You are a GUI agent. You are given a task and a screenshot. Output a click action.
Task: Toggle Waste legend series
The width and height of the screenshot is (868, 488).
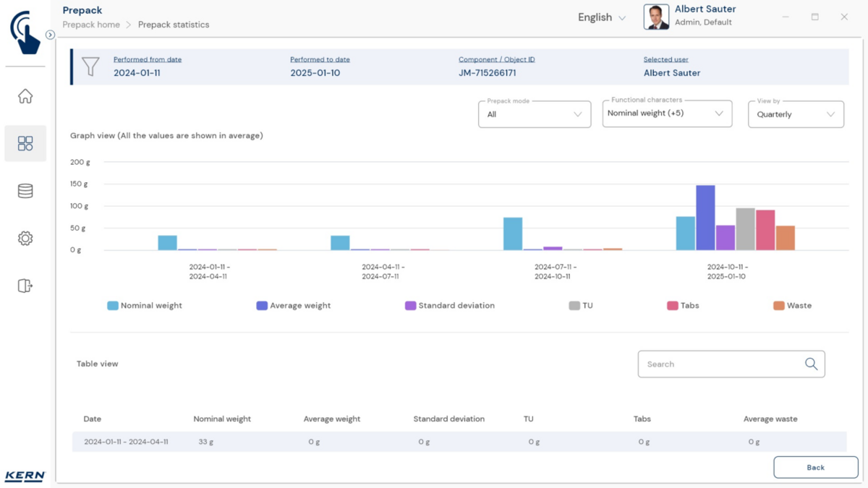click(x=792, y=306)
